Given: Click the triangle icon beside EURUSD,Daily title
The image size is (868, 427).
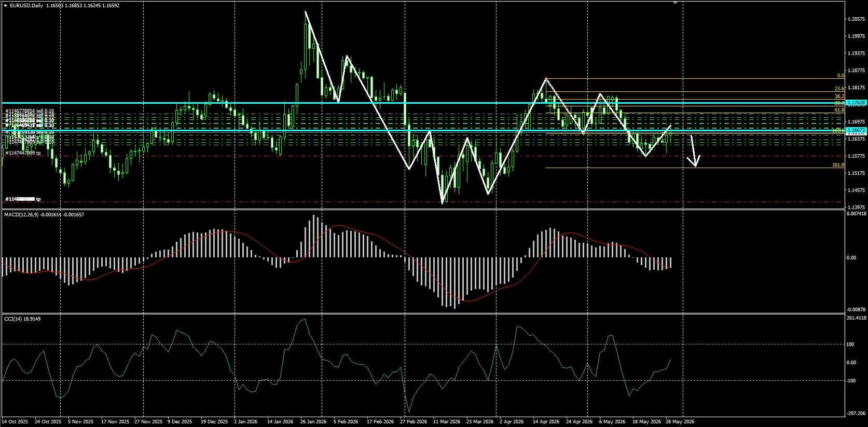Looking at the screenshot, I should (5, 5).
